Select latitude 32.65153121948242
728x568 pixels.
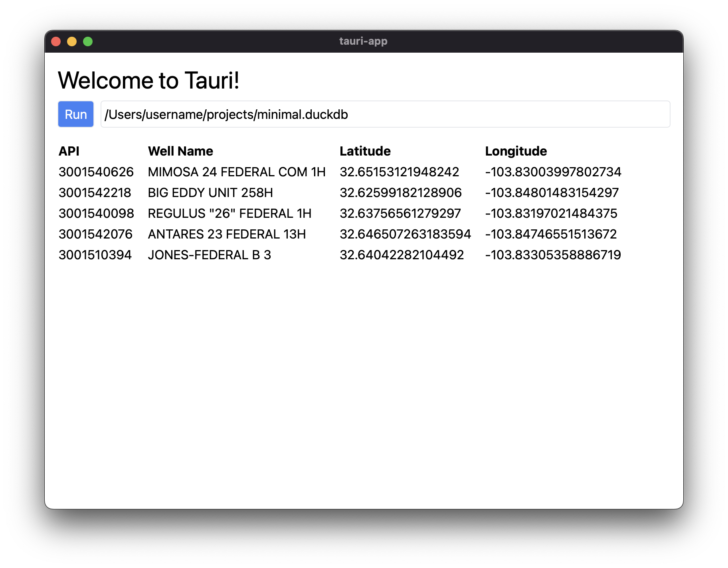(399, 172)
